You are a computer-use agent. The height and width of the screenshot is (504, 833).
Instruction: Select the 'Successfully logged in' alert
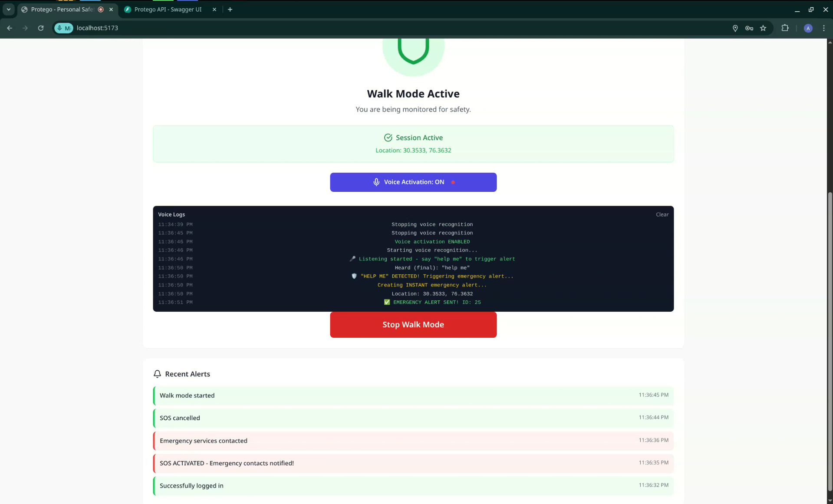(x=413, y=486)
